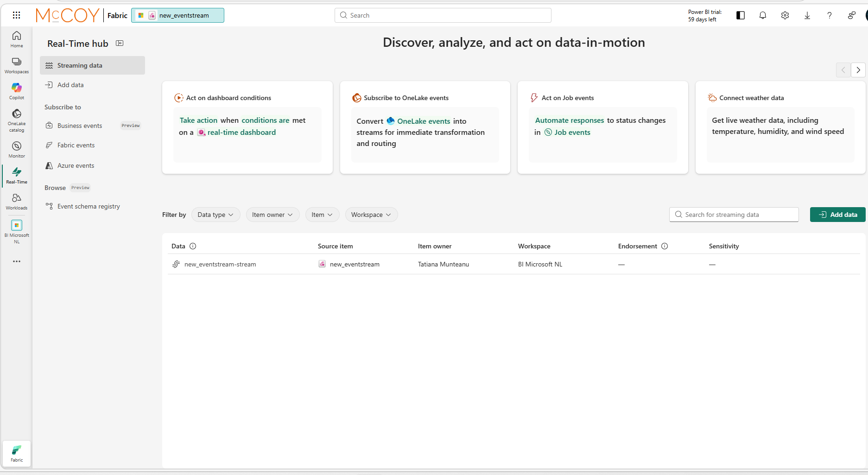Viewport: 868px width, 475px height.
Task: Toggle the layout panel icon in header
Action: point(741,15)
